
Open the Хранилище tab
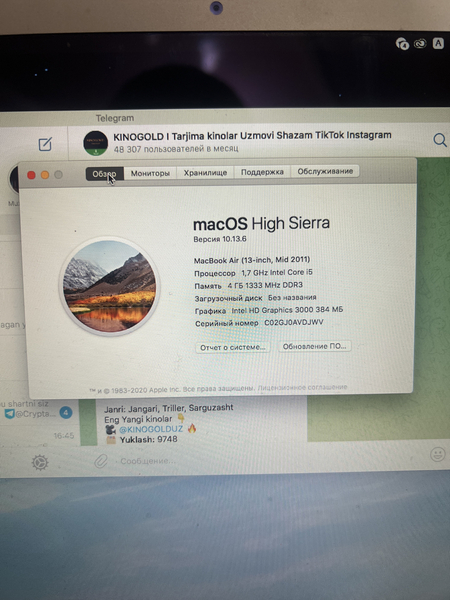click(205, 173)
